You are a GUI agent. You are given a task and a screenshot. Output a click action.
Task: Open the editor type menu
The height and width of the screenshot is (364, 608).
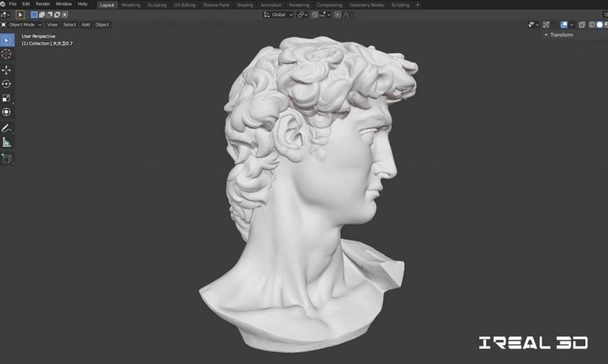pos(5,15)
